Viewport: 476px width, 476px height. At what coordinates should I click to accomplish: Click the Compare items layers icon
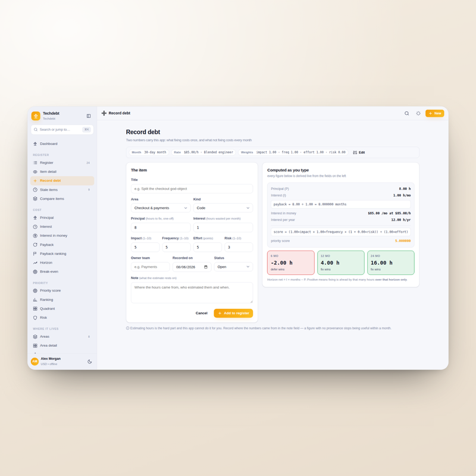pos(35,199)
